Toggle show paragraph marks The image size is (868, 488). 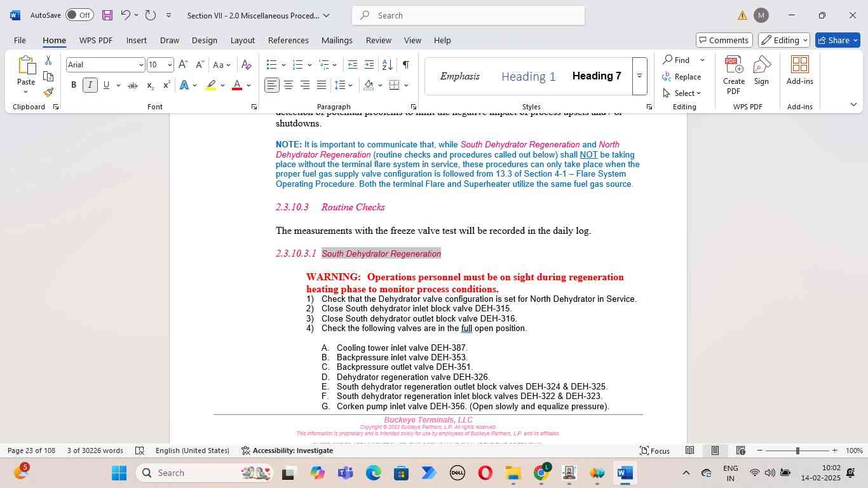[x=405, y=65]
